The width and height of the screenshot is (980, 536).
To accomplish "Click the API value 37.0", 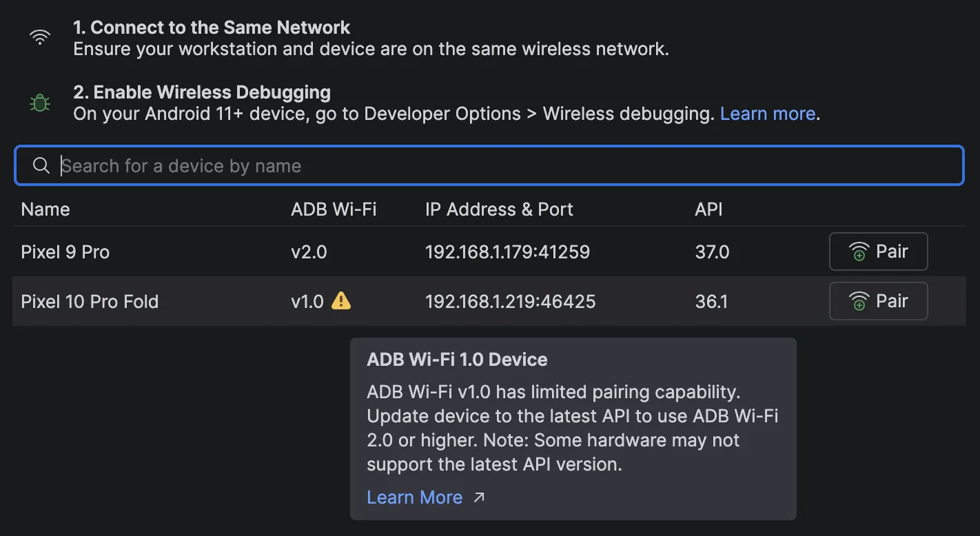I will point(712,252).
